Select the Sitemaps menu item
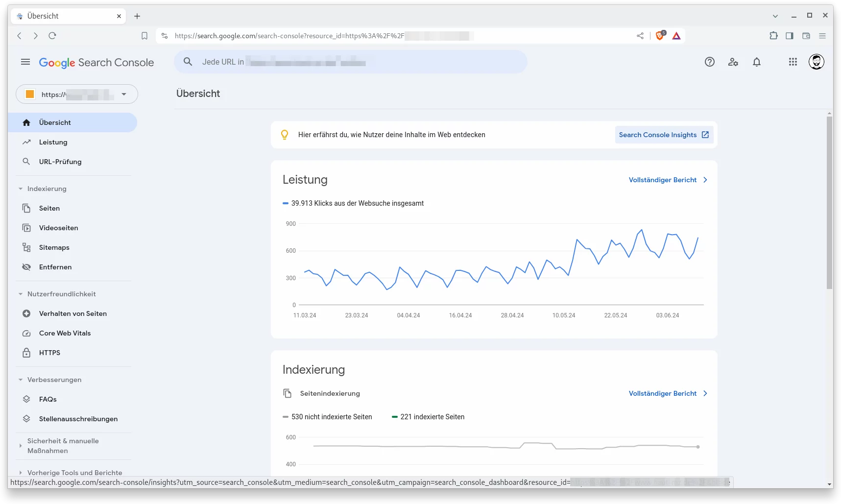Screen dimensions: 841x504 coord(72,247)
